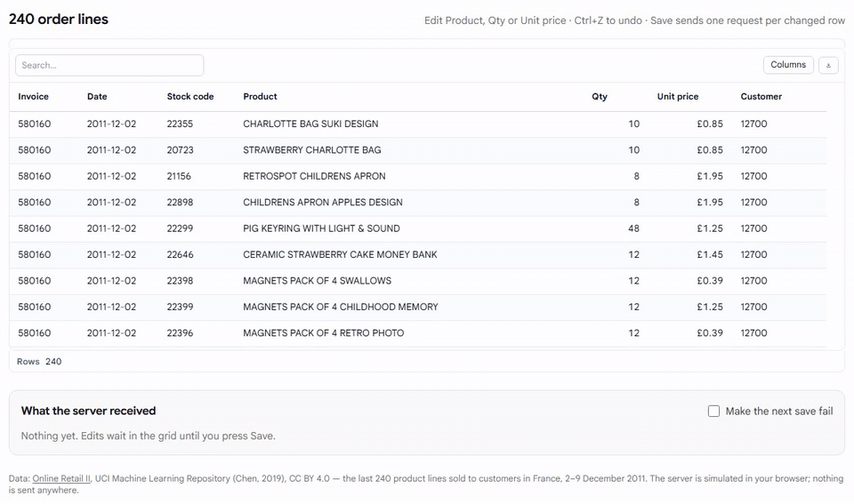
Task: Select unit price £0.39 for MAGNETS SWALLOWS row
Action: click(x=710, y=281)
